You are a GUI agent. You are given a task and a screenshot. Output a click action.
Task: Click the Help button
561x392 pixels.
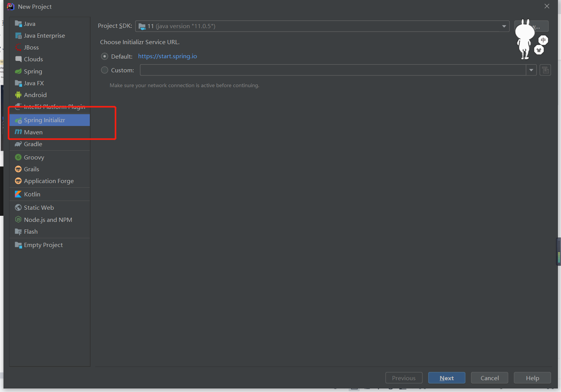[x=532, y=378]
